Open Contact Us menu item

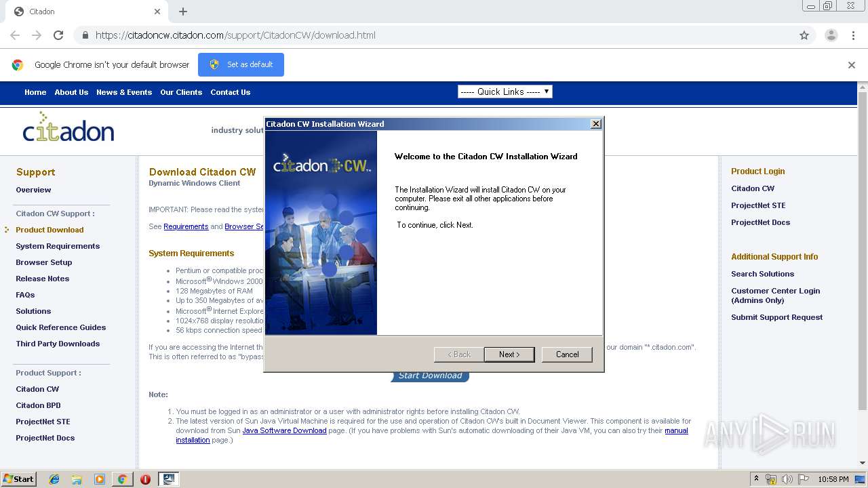click(x=230, y=92)
